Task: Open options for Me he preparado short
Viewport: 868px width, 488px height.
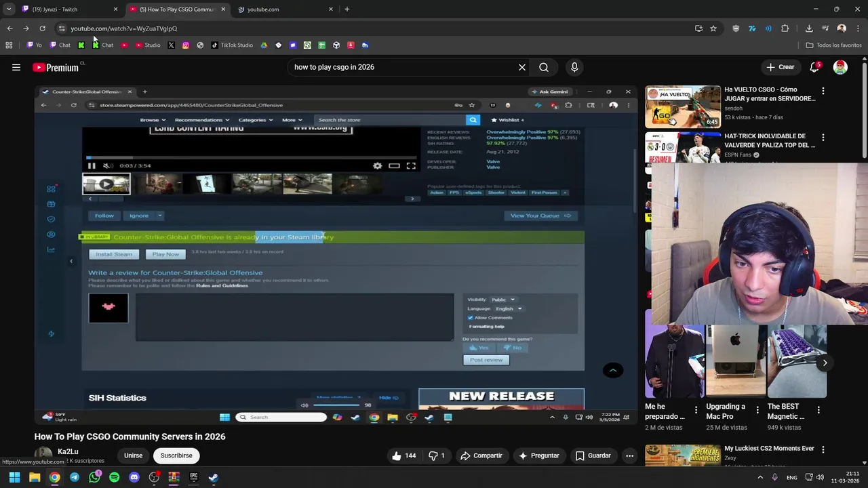Action: click(696, 410)
